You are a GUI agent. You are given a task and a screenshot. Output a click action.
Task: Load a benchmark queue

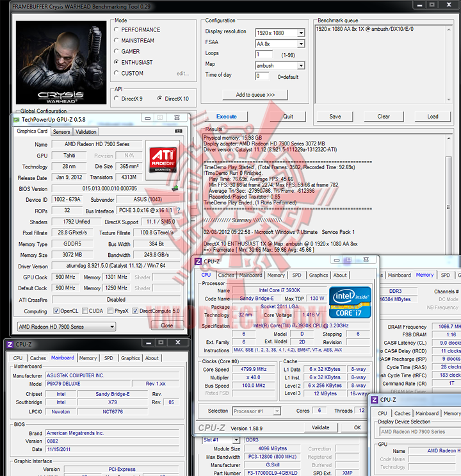pos(433,117)
